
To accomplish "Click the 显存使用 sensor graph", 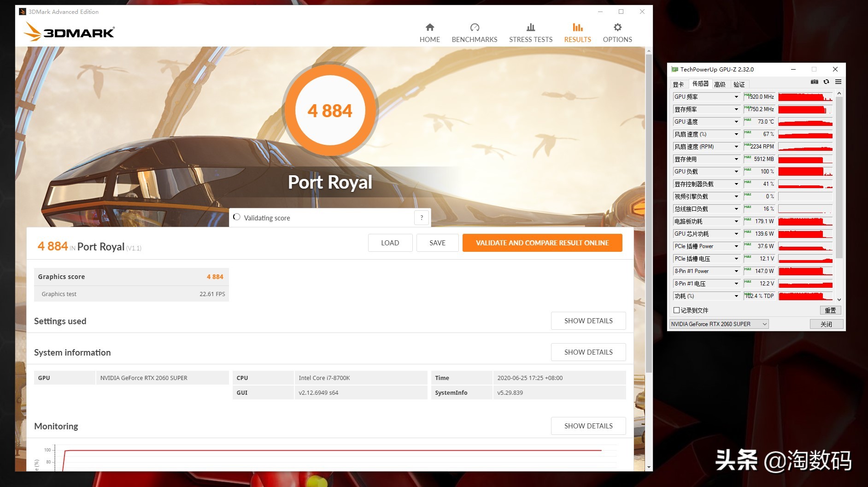I will (805, 159).
